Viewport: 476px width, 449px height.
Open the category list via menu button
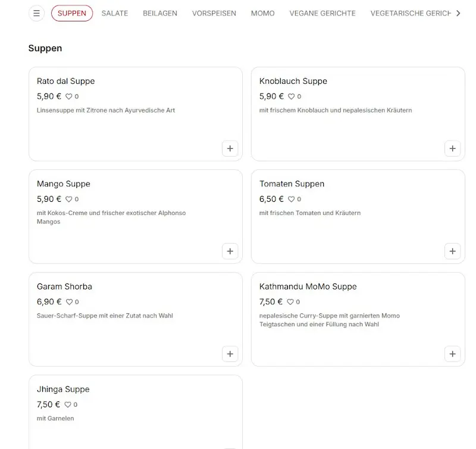click(x=36, y=13)
